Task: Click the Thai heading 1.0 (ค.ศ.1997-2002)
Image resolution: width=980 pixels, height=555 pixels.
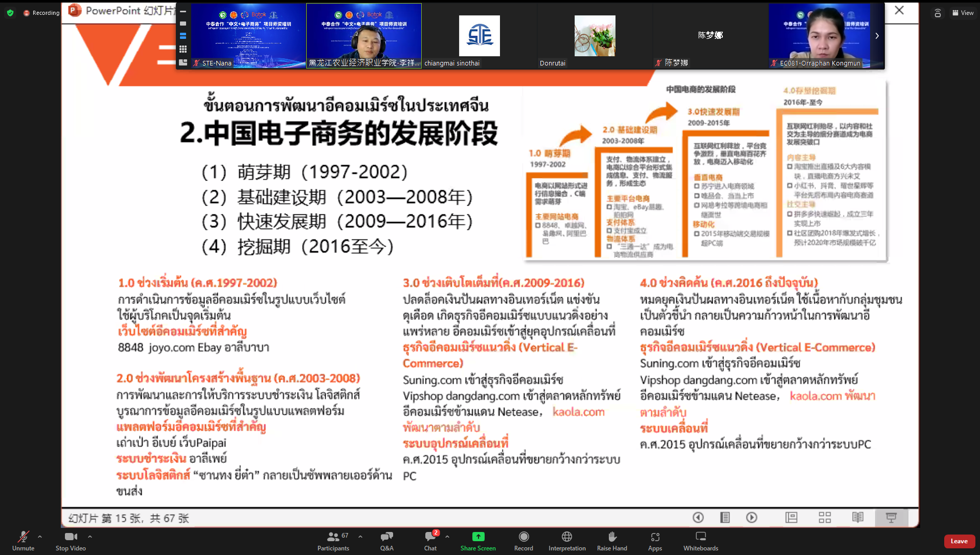Action: [198, 283]
